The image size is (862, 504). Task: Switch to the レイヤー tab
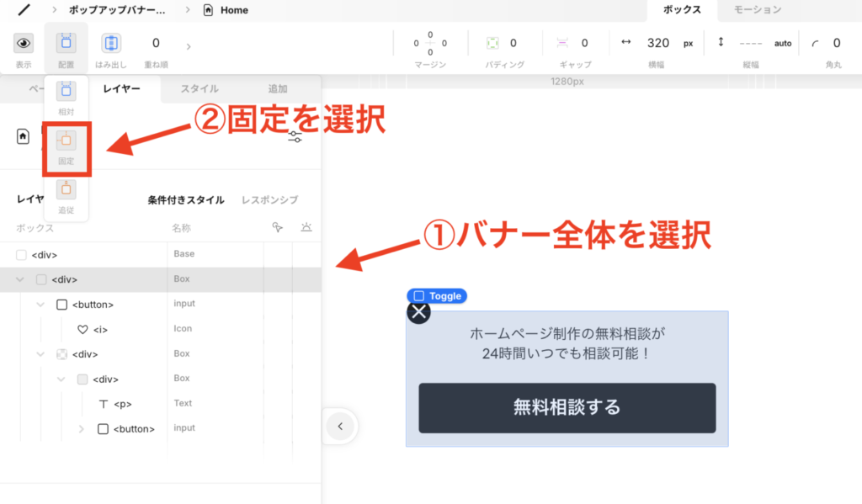click(x=121, y=88)
